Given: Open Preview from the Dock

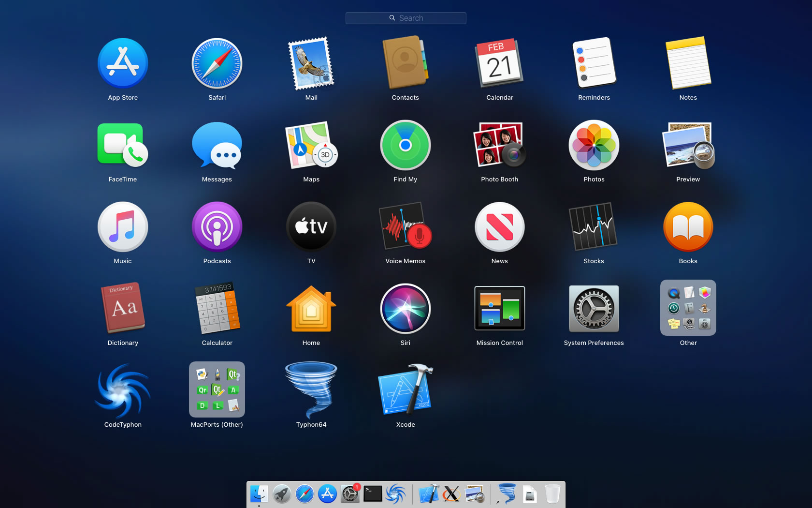Looking at the screenshot, I should coord(475,494).
